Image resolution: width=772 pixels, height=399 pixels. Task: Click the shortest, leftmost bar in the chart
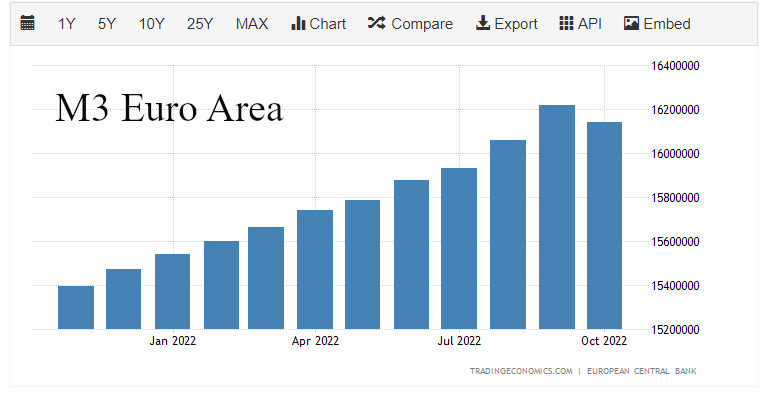(x=76, y=307)
